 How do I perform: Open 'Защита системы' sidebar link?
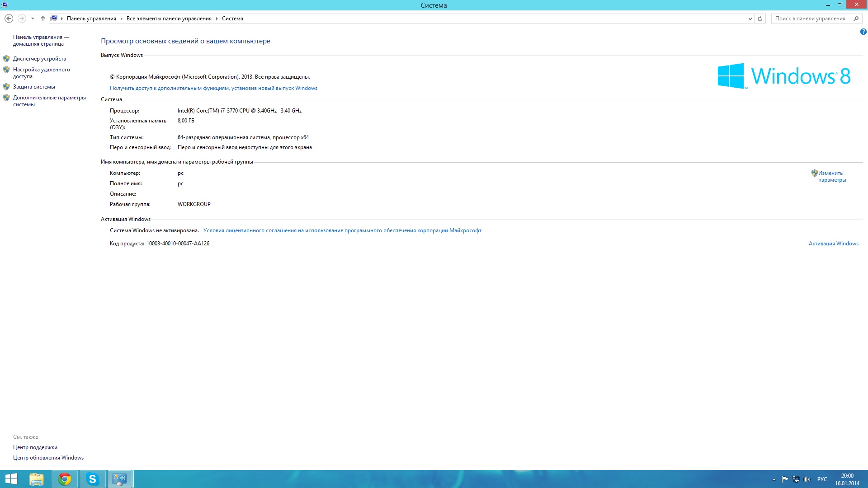(x=34, y=87)
